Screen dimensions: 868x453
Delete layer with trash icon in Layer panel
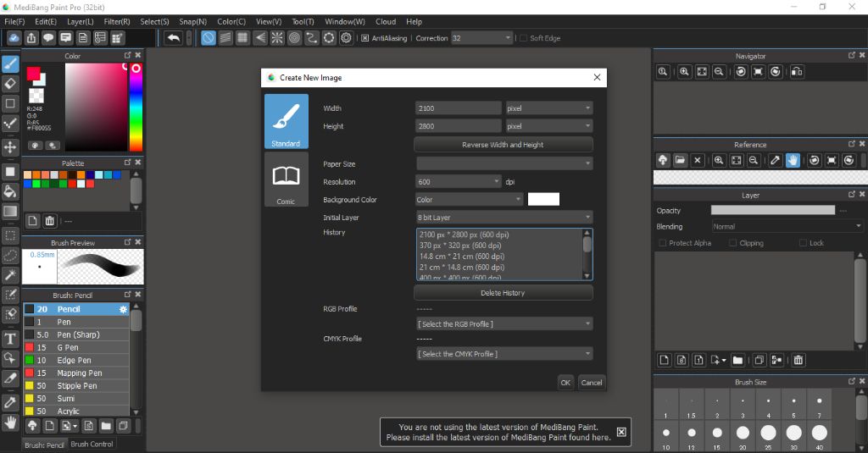[x=798, y=360]
